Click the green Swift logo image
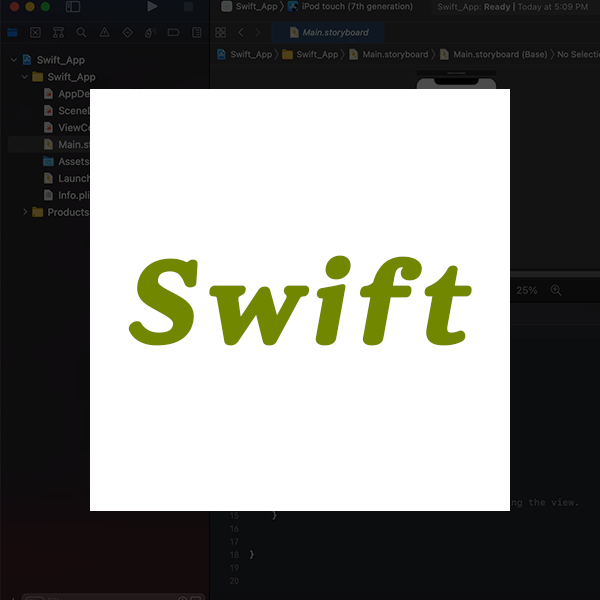The image size is (600, 600). click(x=300, y=300)
